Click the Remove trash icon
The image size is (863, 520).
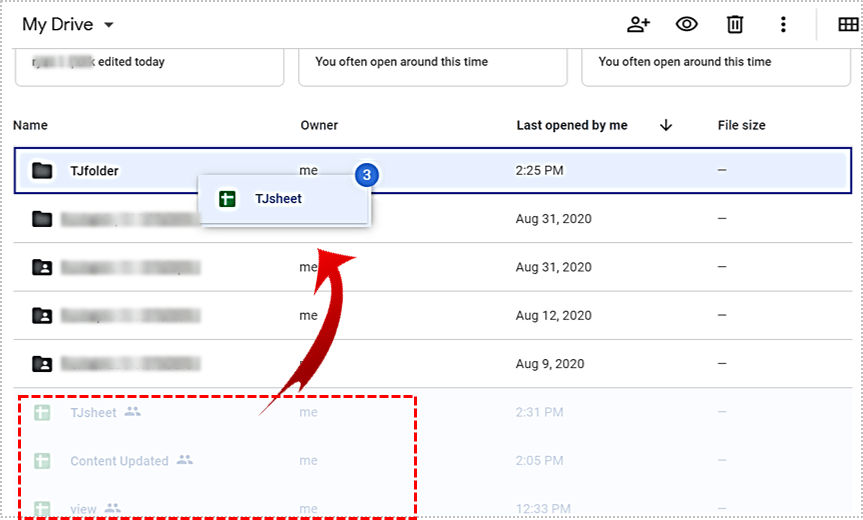pyautogui.click(x=735, y=25)
